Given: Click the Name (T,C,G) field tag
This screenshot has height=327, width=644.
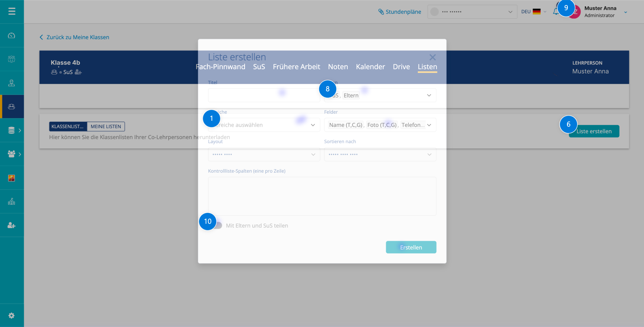Looking at the screenshot, I should 346,125.
